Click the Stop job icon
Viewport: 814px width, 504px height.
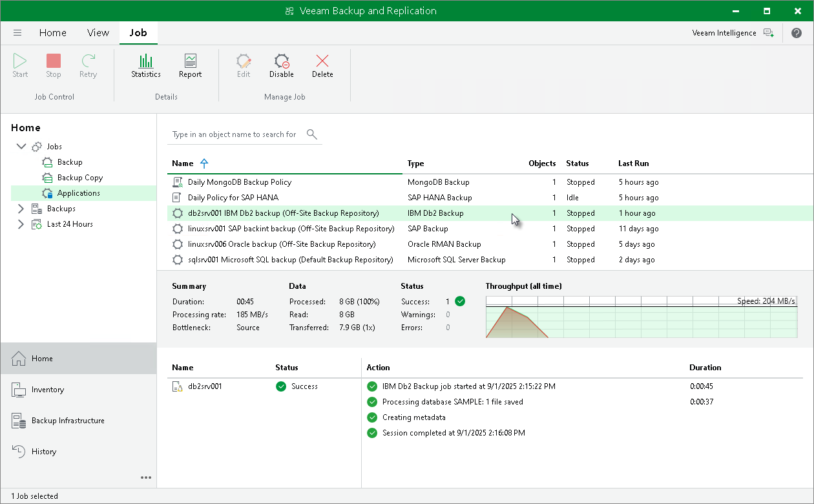tap(54, 66)
